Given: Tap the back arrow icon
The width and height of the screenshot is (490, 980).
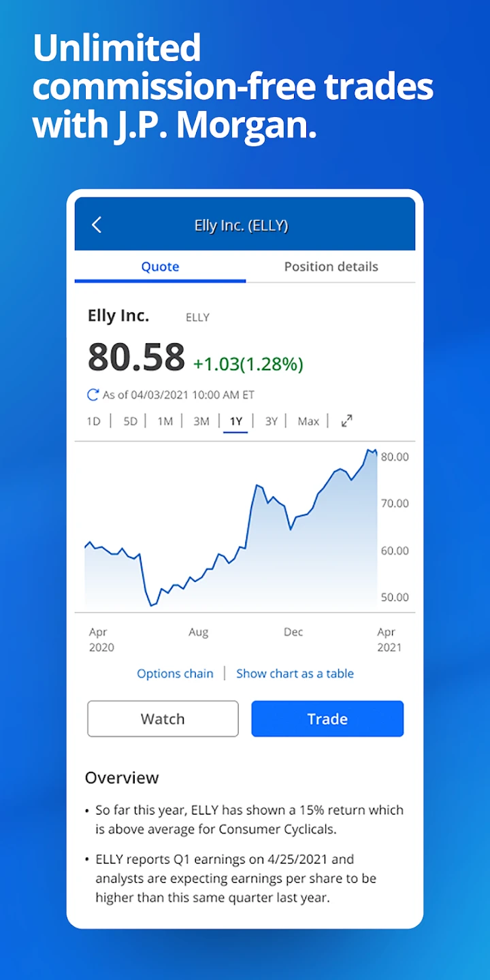Looking at the screenshot, I should tap(97, 225).
